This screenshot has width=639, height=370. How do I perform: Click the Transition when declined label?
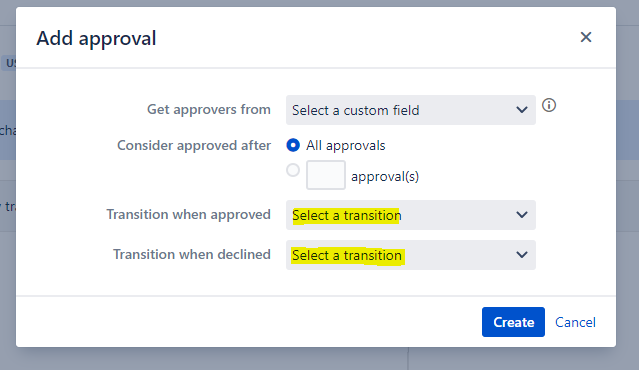point(192,254)
